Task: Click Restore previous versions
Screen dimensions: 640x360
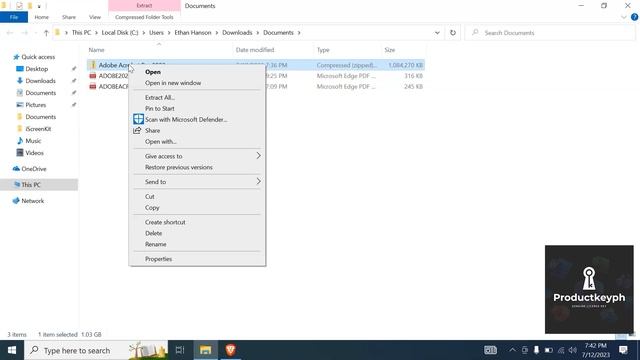Action: pyautogui.click(x=178, y=167)
